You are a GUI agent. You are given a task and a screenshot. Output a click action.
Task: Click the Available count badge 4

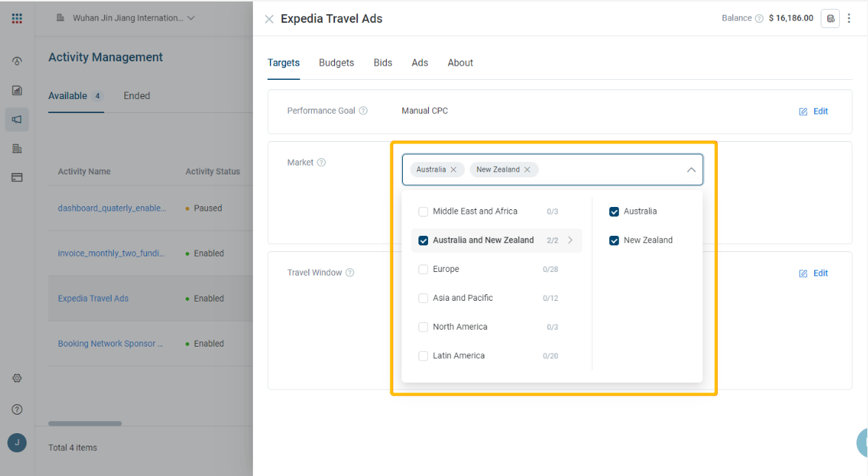[98, 96]
